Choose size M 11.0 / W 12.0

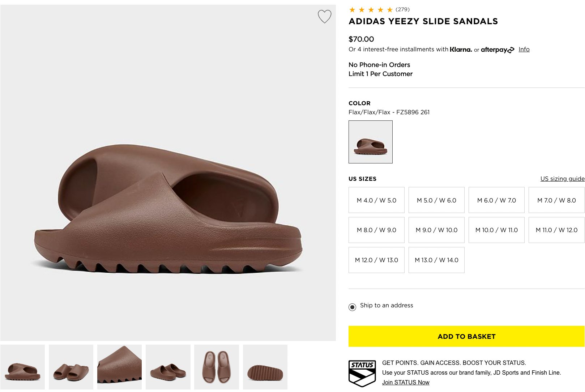pyautogui.click(x=556, y=230)
